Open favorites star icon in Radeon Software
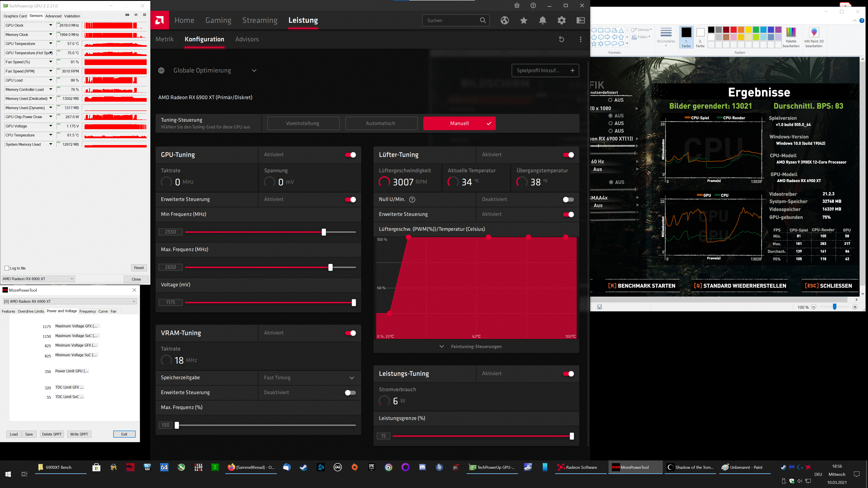The width and height of the screenshot is (868, 488). coord(524,21)
